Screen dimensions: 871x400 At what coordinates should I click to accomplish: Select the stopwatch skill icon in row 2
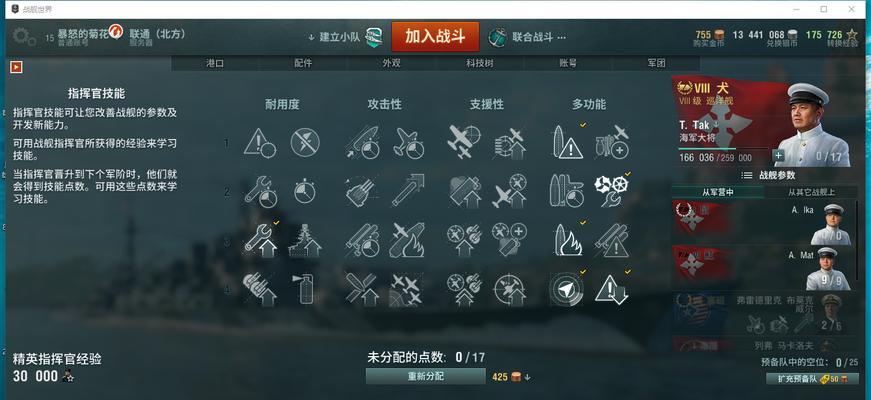pos(304,191)
